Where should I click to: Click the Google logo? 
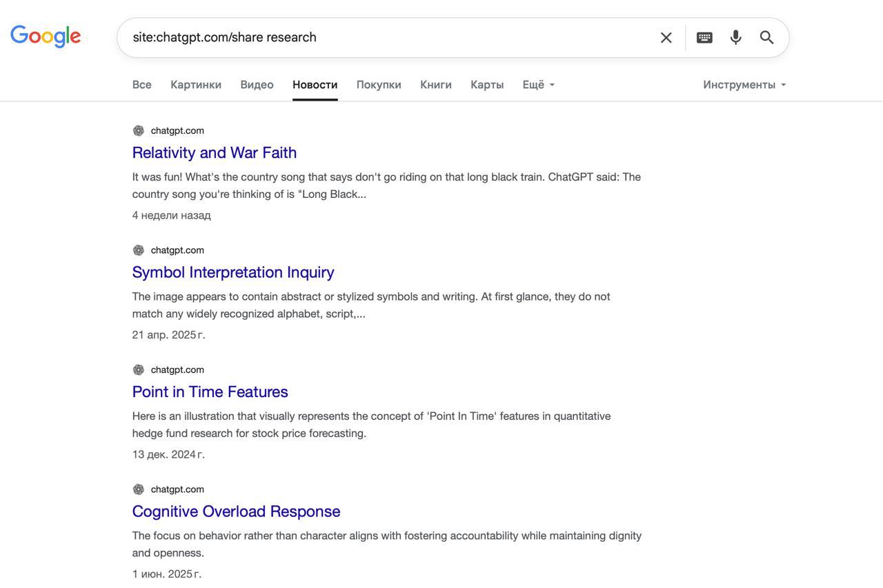tap(46, 37)
